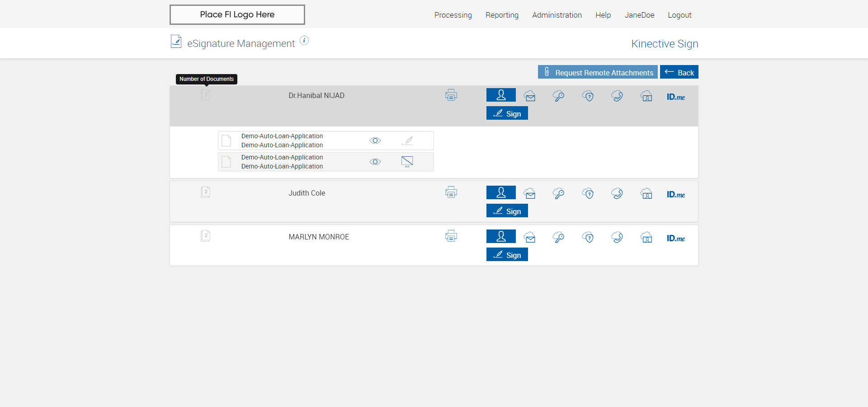Click Judith Cole's number of documents icon
This screenshot has height=407, width=868.
click(x=206, y=192)
